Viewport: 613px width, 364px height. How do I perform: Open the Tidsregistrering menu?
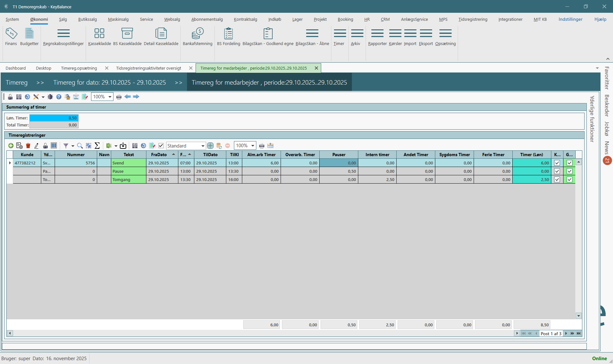click(x=473, y=19)
